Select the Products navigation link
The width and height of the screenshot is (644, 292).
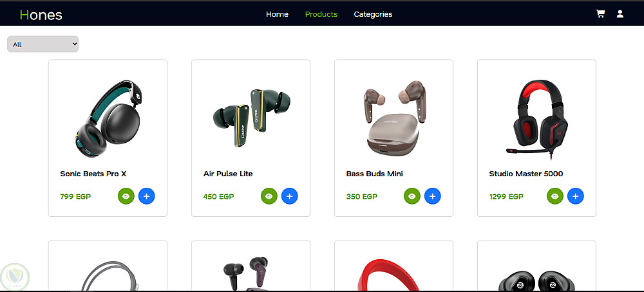321,14
